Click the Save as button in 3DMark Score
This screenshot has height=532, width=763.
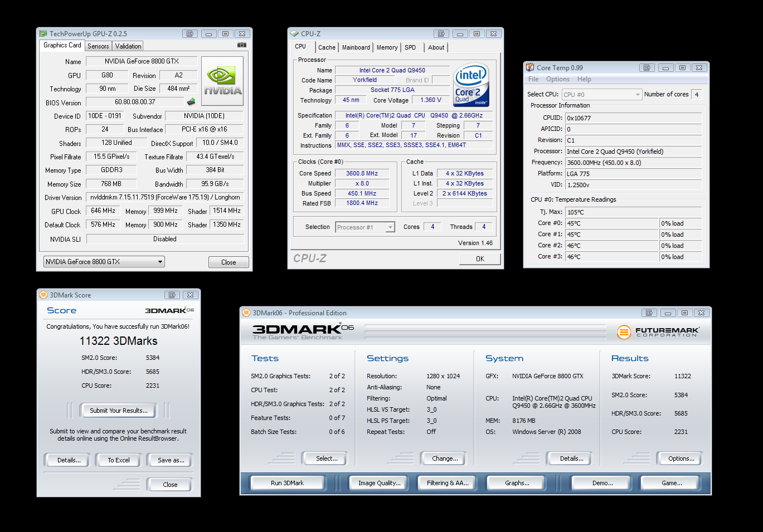click(x=171, y=460)
